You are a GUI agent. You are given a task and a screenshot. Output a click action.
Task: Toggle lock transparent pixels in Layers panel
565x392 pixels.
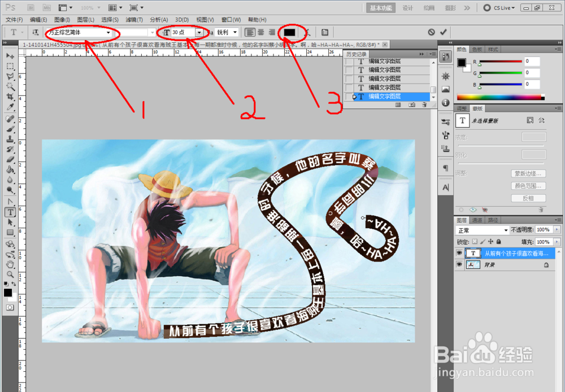coord(475,242)
